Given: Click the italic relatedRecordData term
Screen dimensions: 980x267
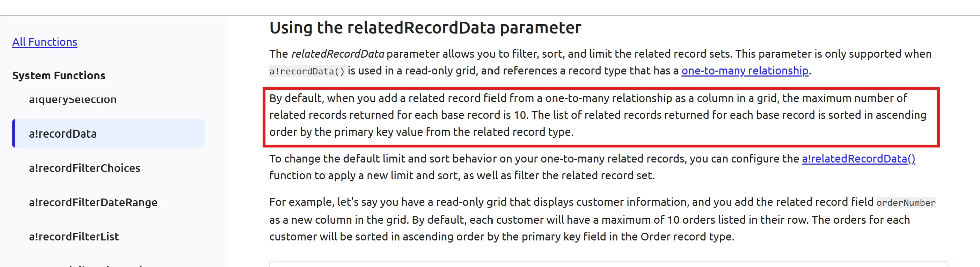Looking at the screenshot, I should pyautogui.click(x=338, y=54).
